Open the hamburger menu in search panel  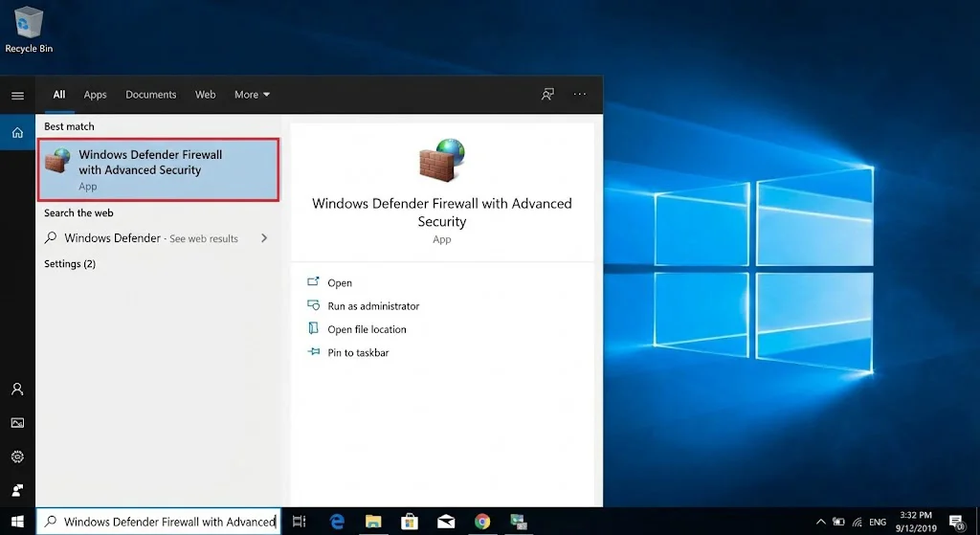17,96
